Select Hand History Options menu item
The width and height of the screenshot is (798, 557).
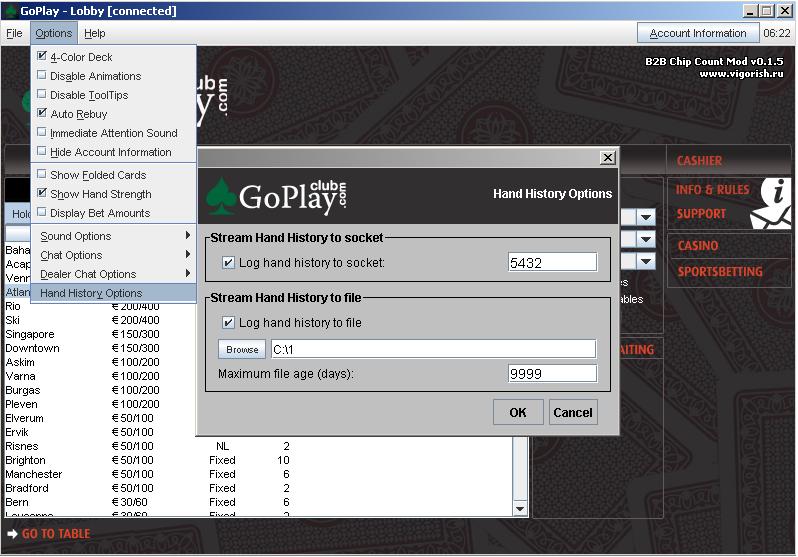113,293
